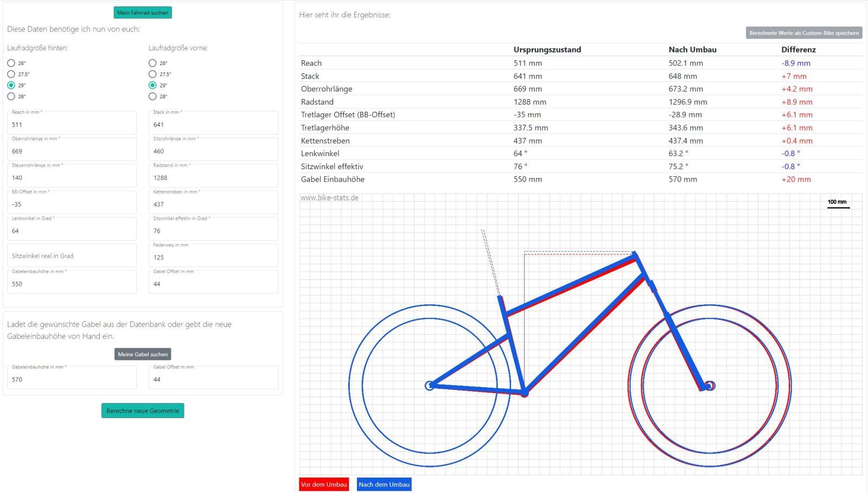Select 26" rear wheel size
868x493 pixels.
pyautogui.click(x=11, y=63)
